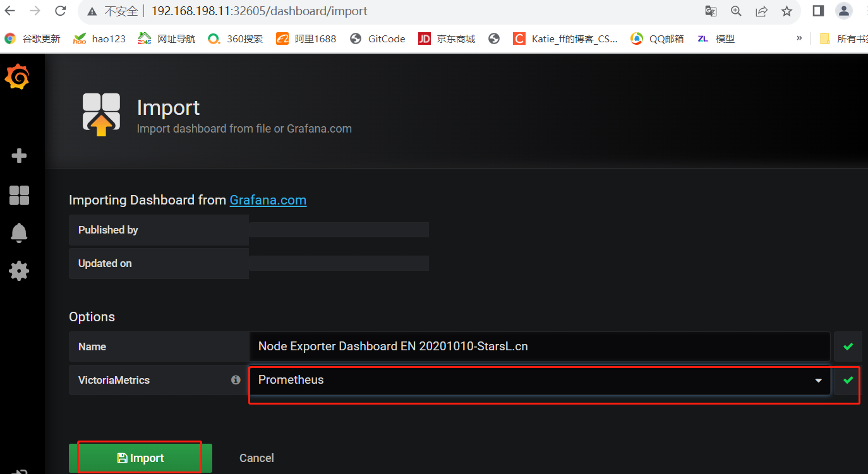Viewport: 868px width, 474px height.
Task: Click the green checkmark next to Name field
Action: (x=848, y=347)
